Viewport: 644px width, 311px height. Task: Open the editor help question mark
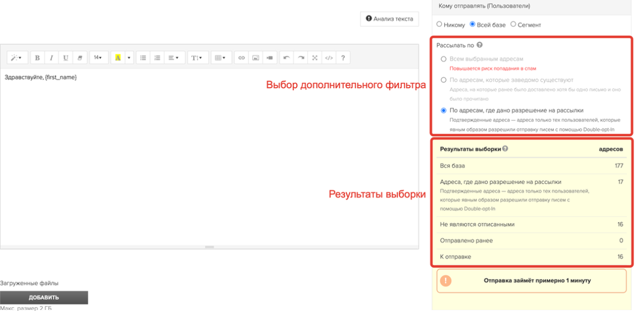(x=343, y=58)
